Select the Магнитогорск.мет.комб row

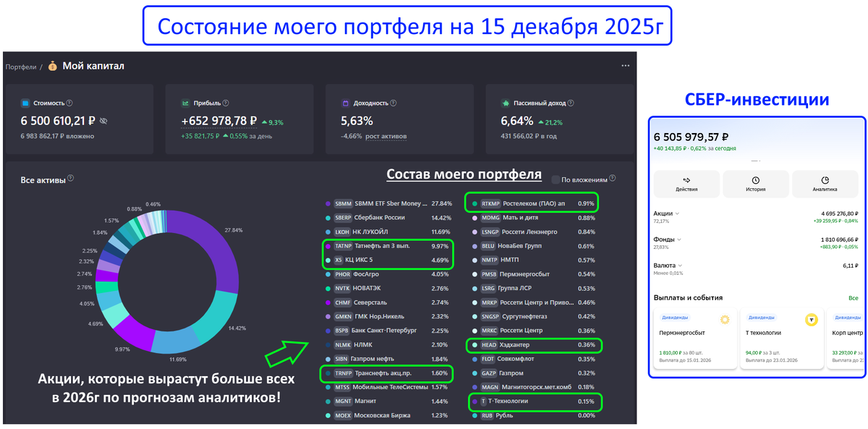tap(535, 388)
